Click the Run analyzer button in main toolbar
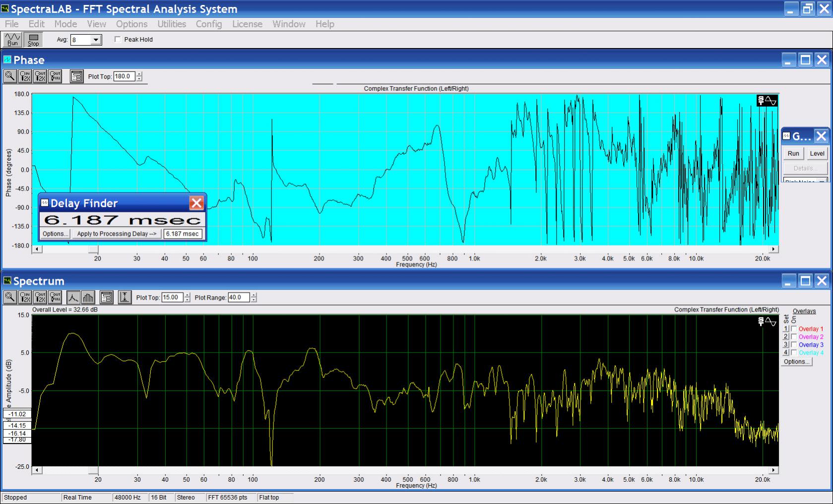 click(x=12, y=40)
